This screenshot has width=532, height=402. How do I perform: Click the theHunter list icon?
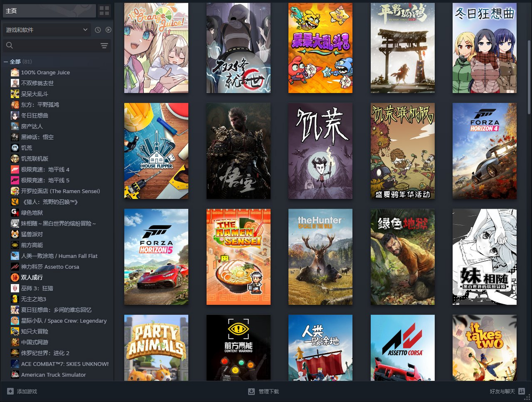pos(15,202)
